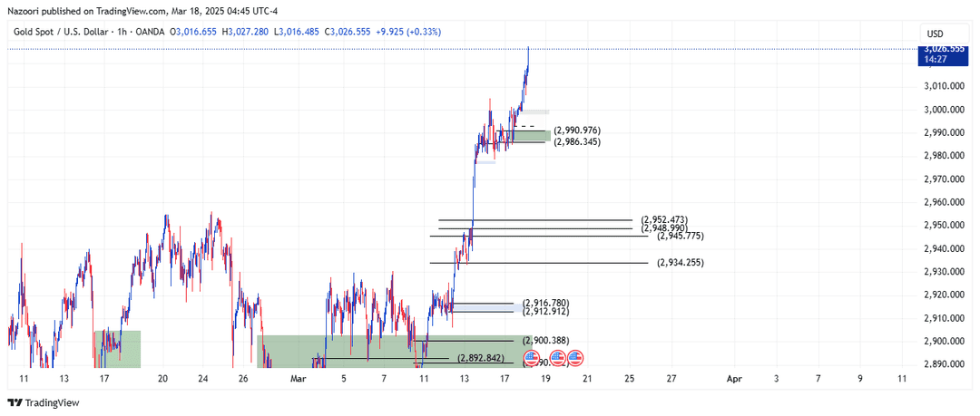This screenshot has width=980, height=416.
Task: Click date 20 on the time axis
Action: (x=163, y=379)
